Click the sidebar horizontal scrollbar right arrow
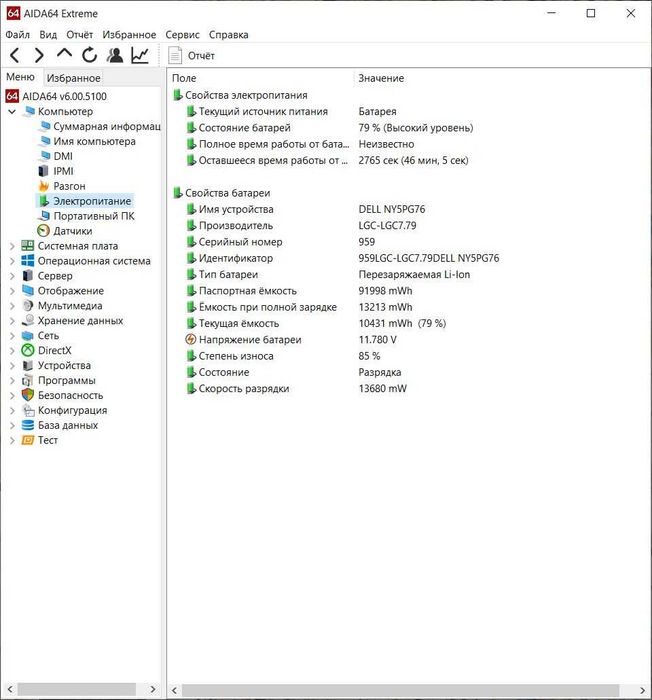The image size is (652, 700). tap(153, 689)
